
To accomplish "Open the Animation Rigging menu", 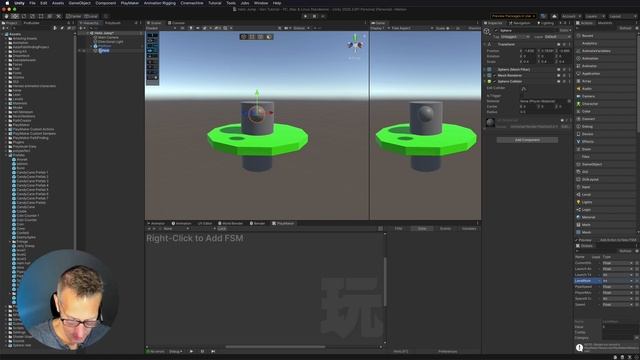I will pyautogui.click(x=160, y=3).
